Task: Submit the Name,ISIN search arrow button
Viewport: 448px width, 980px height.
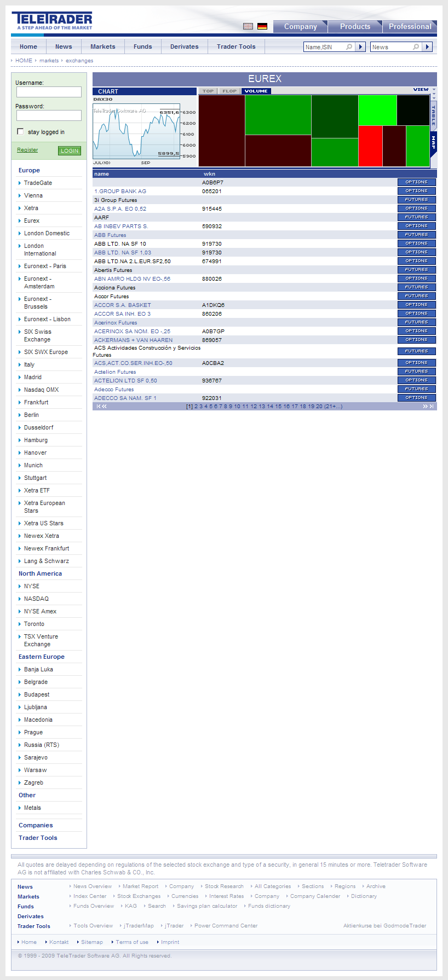Action: coord(361,47)
